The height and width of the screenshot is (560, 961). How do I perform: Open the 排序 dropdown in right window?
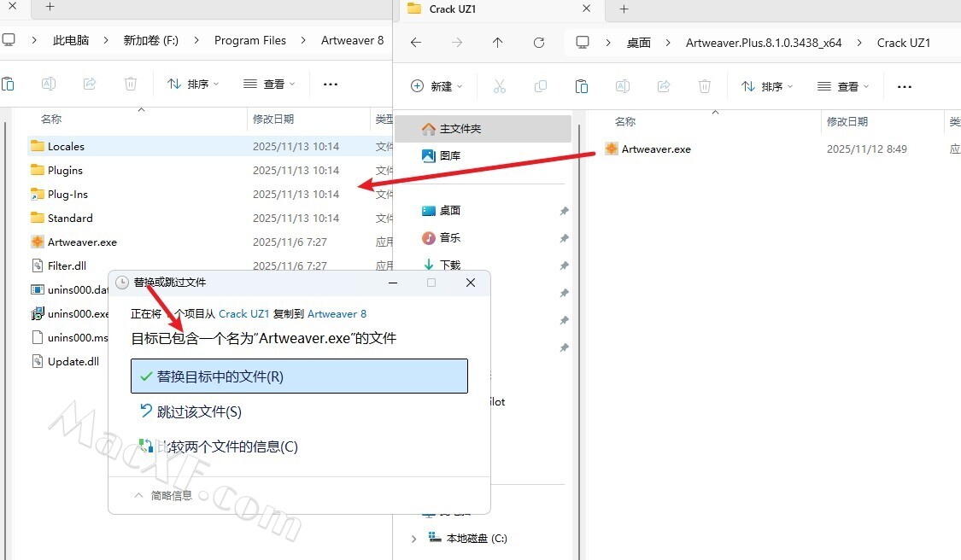tap(767, 86)
